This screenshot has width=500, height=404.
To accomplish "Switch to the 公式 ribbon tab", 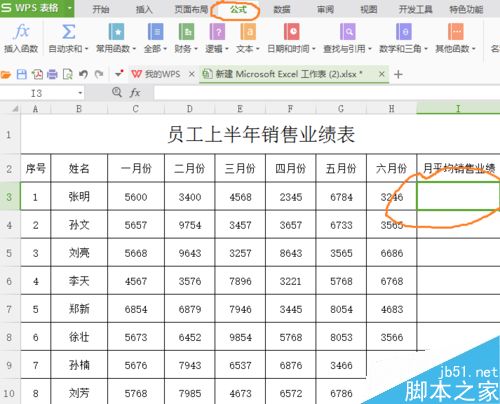I will click(x=238, y=9).
